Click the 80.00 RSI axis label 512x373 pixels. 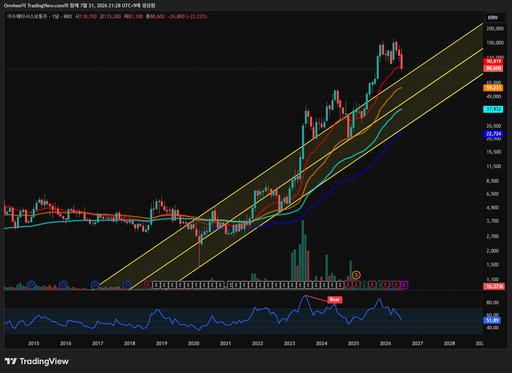(492, 303)
